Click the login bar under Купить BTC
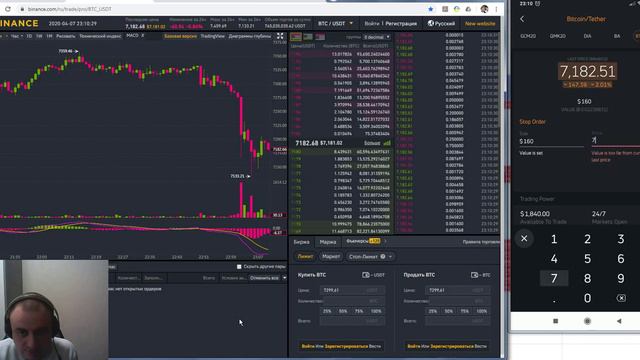The image size is (640, 360). tap(341, 346)
